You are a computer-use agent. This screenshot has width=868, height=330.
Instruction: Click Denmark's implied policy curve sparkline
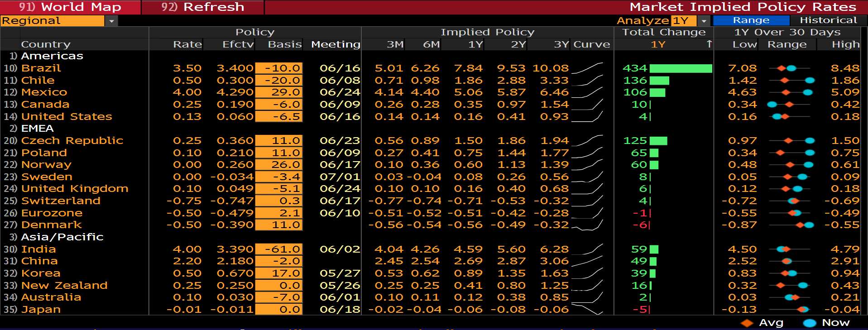(587, 225)
